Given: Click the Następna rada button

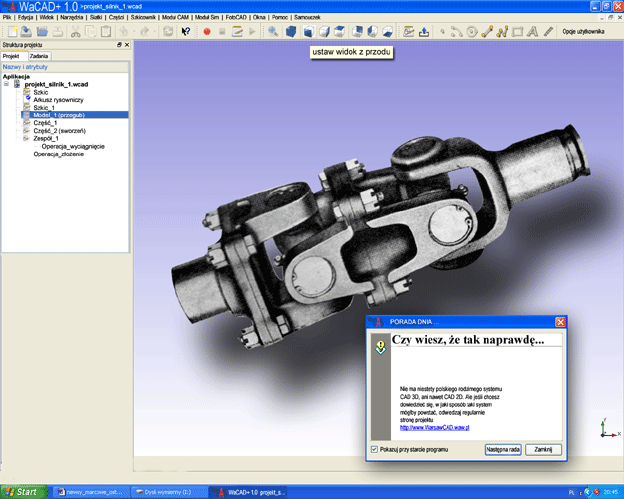Looking at the screenshot, I should tap(503, 449).
